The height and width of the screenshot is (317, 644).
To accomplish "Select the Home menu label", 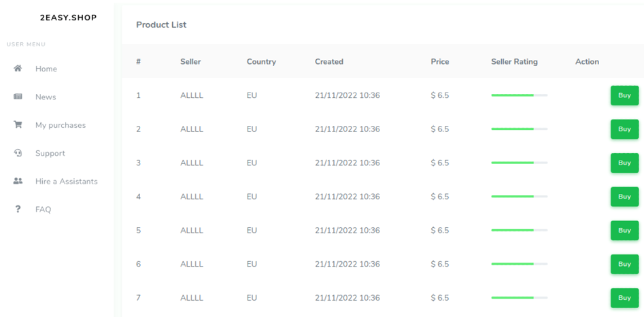I will pos(46,69).
